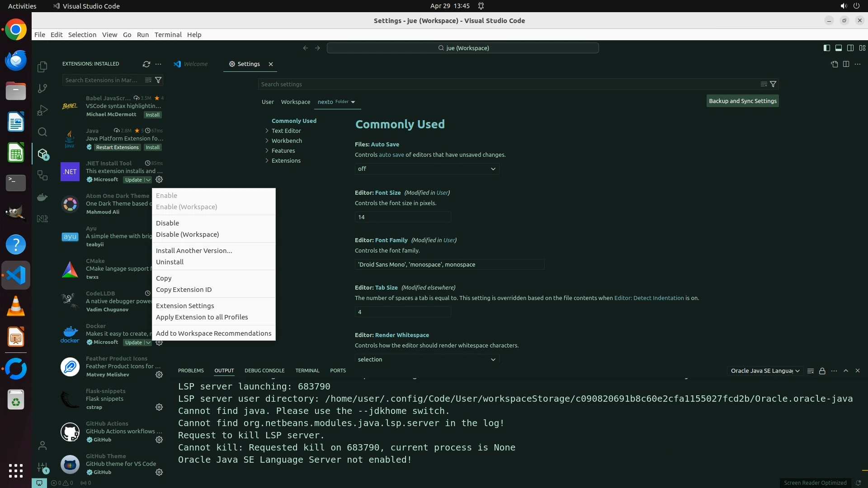Select Uninstall from the context menu
The image size is (868, 488).
click(x=170, y=262)
